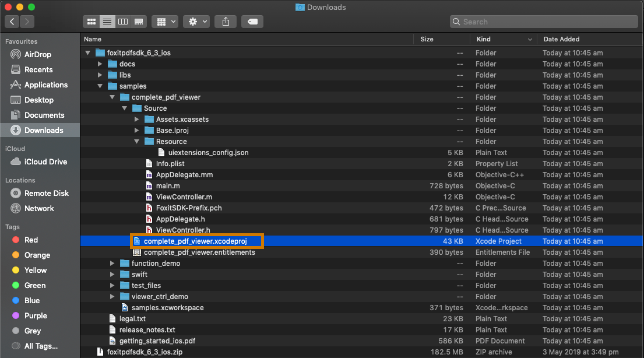The image size is (644, 358).
Task: Click the Share button in toolbar
Action: [x=226, y=22]
